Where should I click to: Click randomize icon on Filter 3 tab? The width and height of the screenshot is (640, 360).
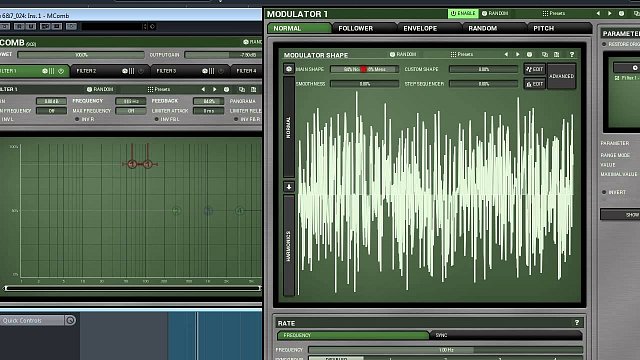pyautogui.click(x=205, y=71)
